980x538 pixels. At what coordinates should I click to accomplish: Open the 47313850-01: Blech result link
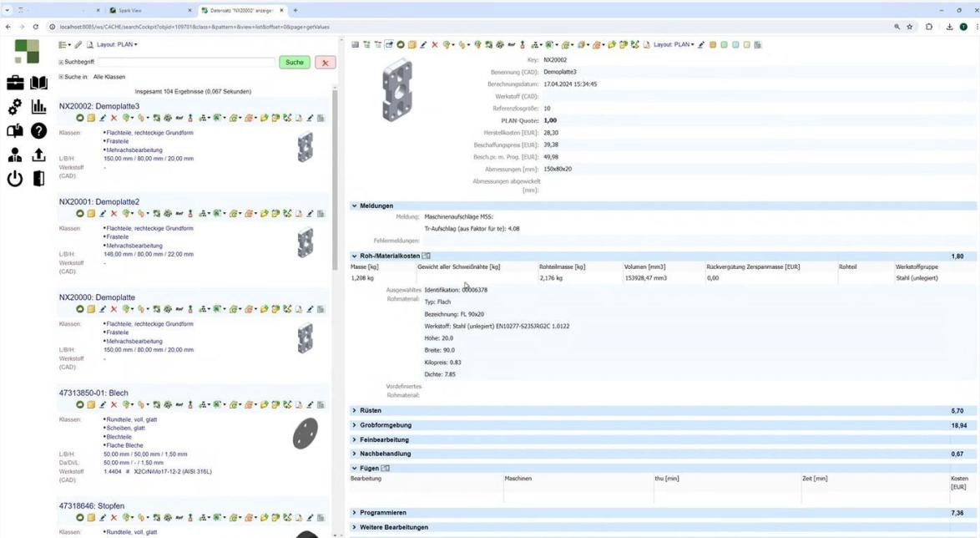coord(93,393)
